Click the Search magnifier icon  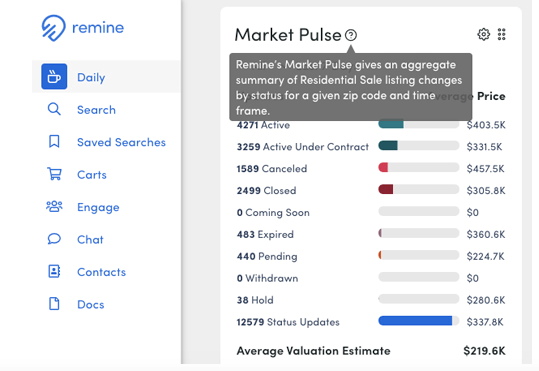tap(54, 109)
